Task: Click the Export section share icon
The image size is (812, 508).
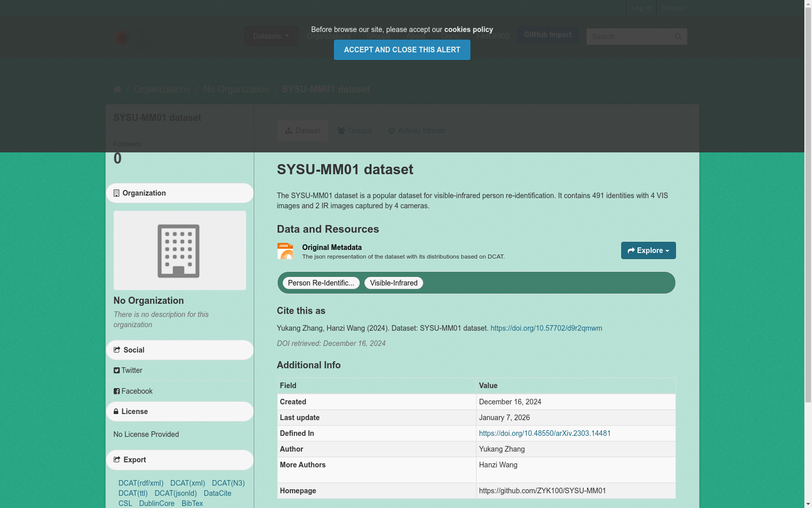Action: [117, 460]
